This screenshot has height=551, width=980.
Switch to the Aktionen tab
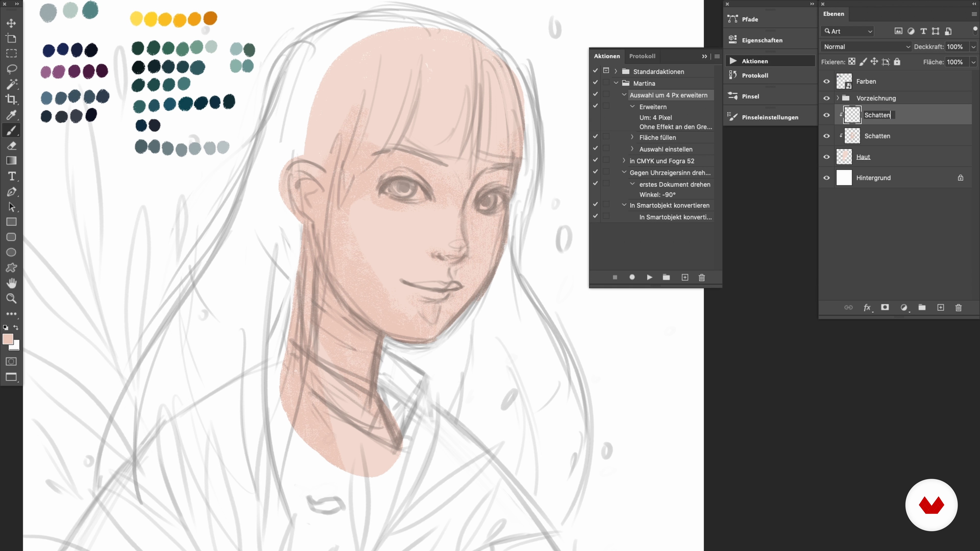606,56
